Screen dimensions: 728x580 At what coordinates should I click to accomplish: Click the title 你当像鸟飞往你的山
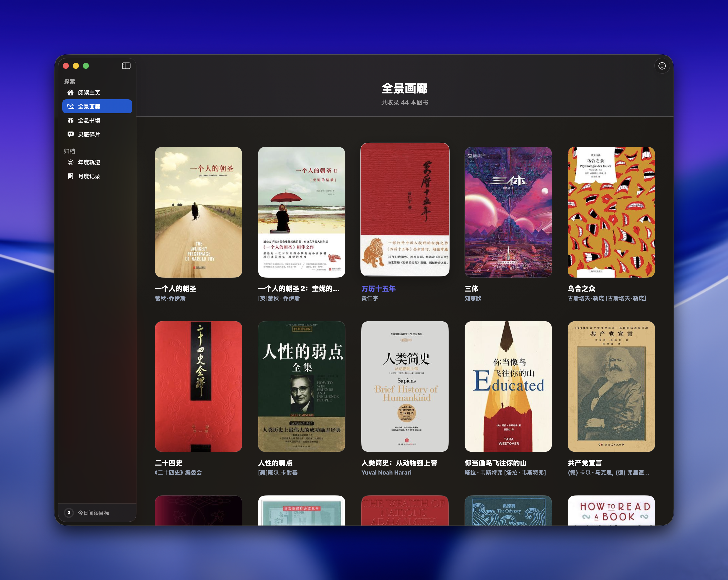[496, 463]
